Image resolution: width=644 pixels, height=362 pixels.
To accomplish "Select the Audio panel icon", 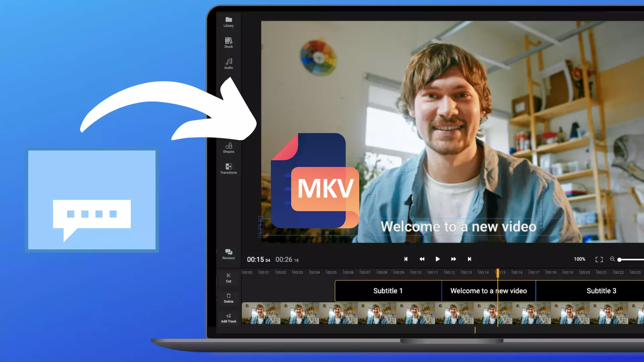I will coord(228,63).
